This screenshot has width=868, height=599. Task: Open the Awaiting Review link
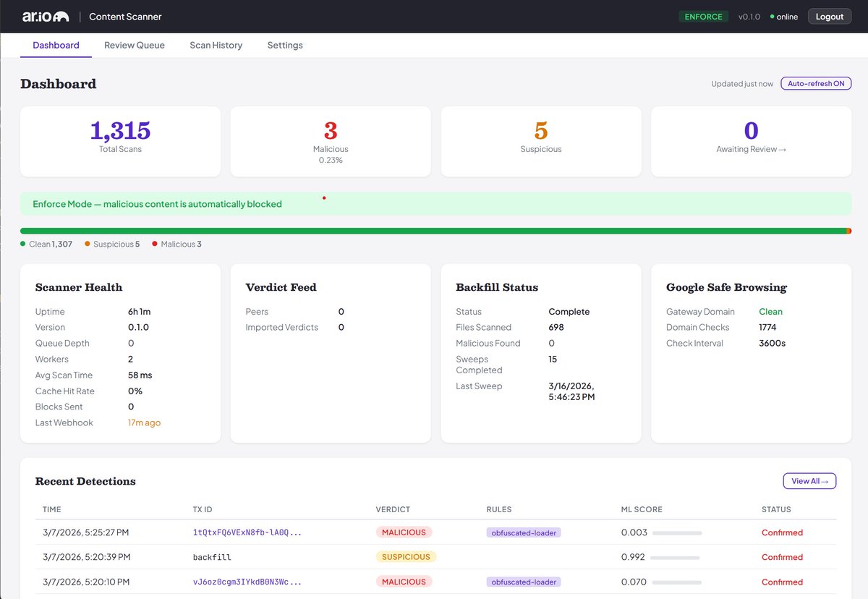(751, 149)
